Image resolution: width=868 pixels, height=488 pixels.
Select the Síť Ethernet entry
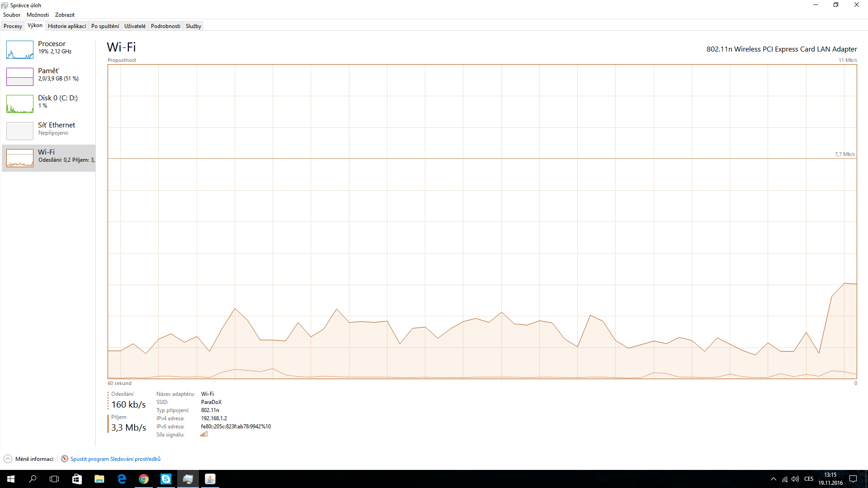(x=56, y=125)
